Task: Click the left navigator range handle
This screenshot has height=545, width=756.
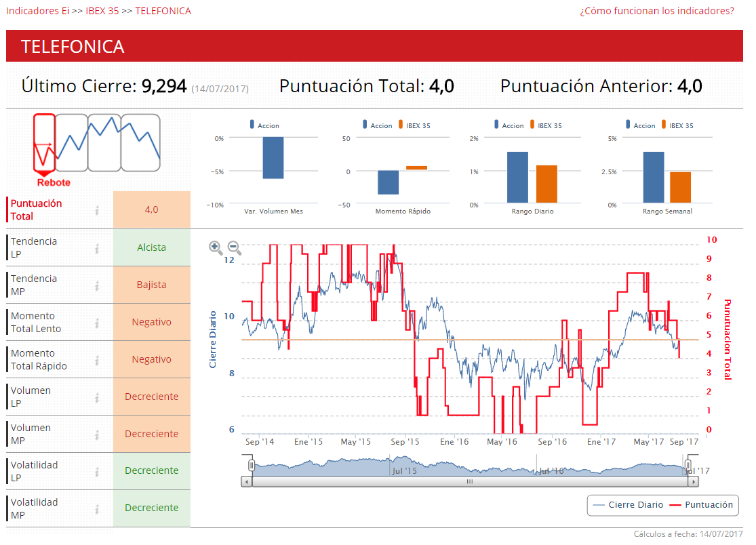Action: 251,466
